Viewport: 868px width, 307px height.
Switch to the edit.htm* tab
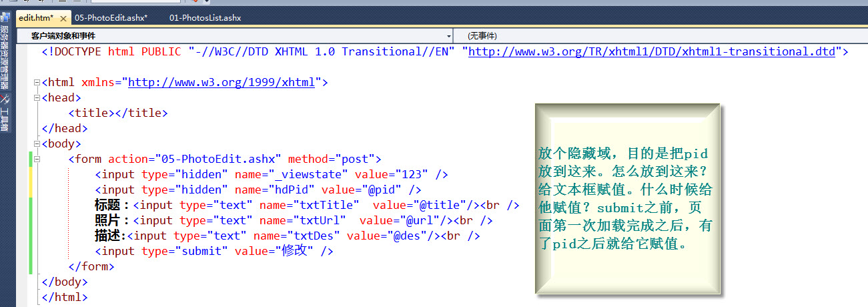coord(37,18)
